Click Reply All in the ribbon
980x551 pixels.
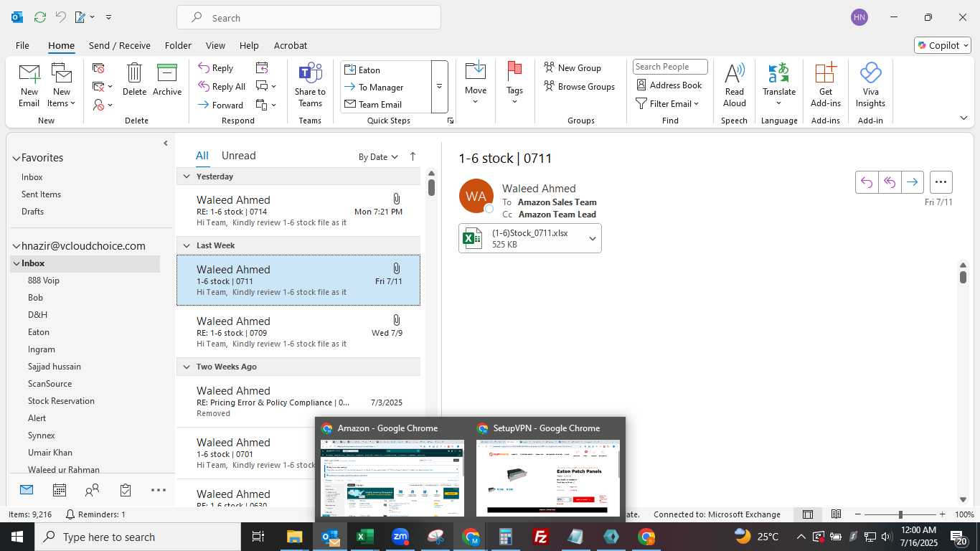(x=222, y=86)
